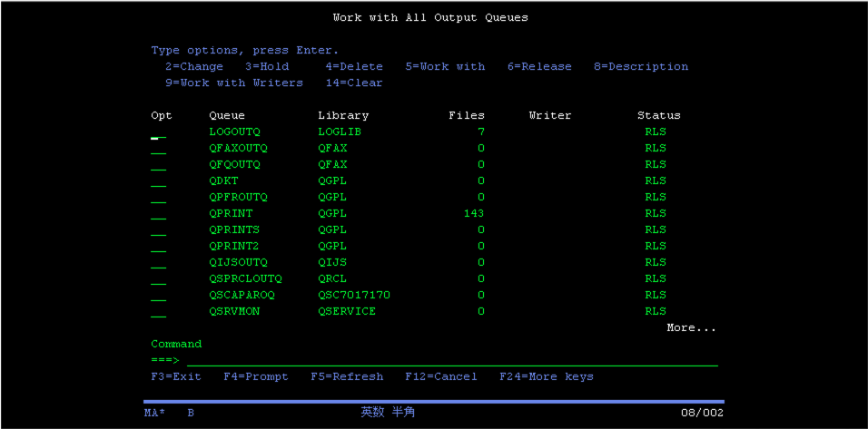This screenshot has width=868, height=429.
Task: Click the Opt field for QSRVMON
Action: pos(158,312)
